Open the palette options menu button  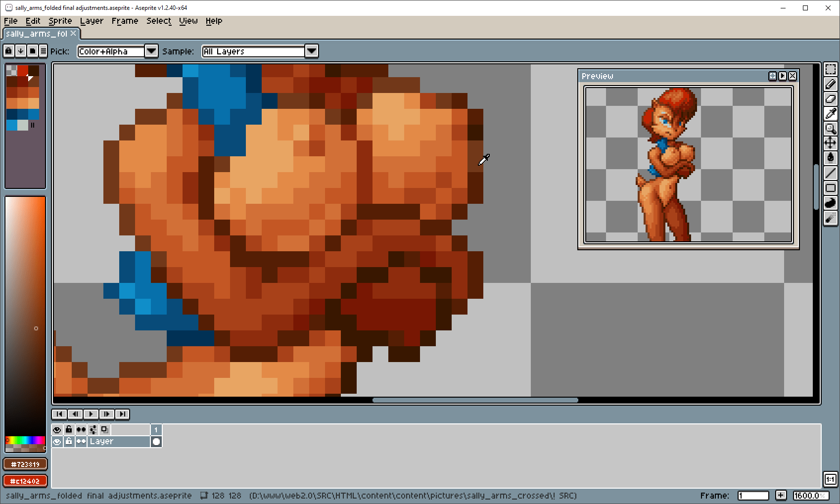point(44,51)
